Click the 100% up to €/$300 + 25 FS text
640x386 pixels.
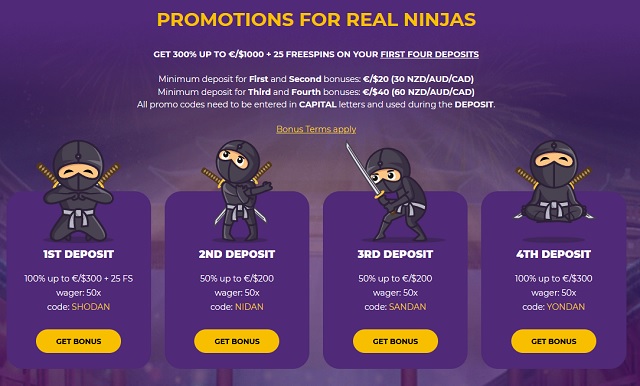78,279
